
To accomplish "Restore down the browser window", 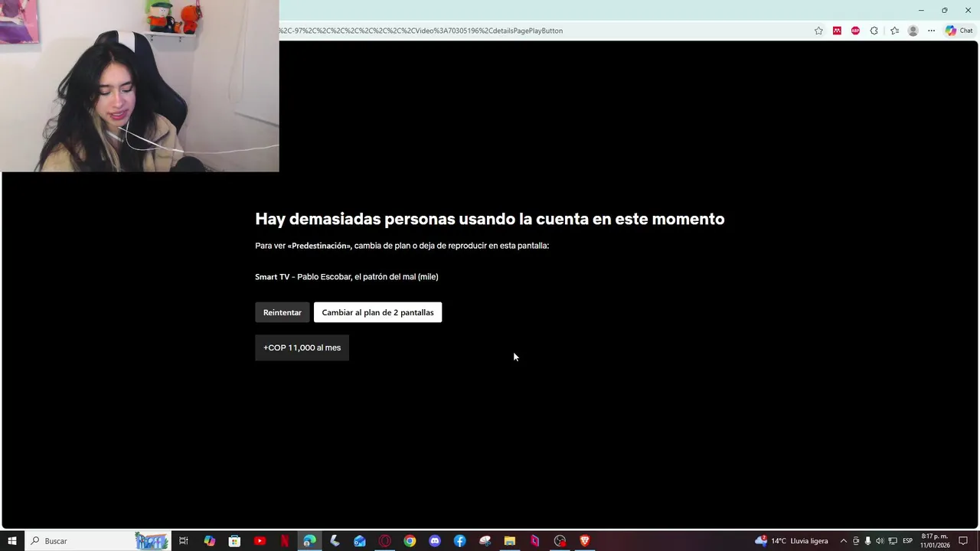I will (x=944, y=10).
